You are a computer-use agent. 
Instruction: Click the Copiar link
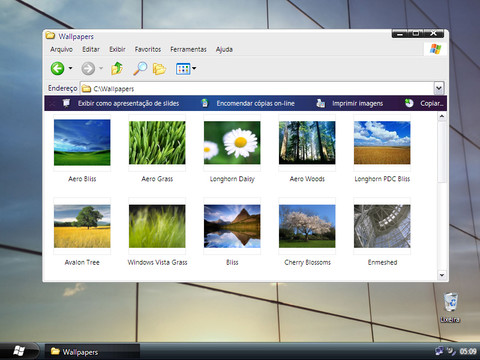point(432,103)
